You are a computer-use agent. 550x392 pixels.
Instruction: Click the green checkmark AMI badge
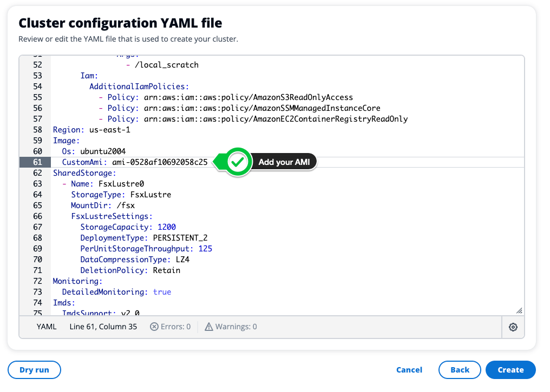pos(237,162)
